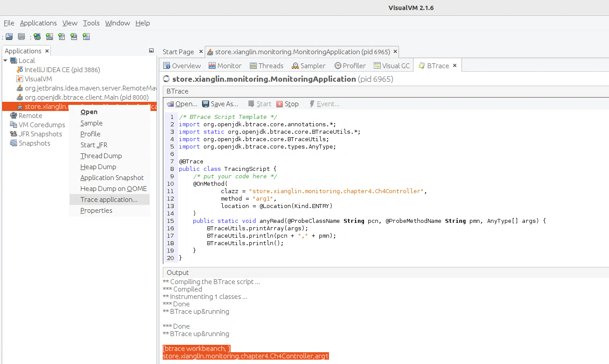The width and height of the screenshot is (609, 364).
Task: Switch to the Start Page tab
Action: point(178,52)
